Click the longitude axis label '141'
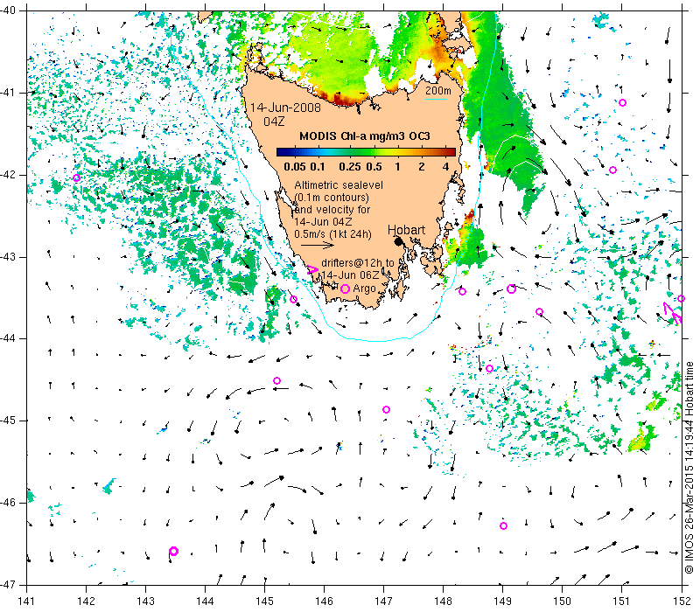The width and height of the screenshot is (700, 612). click(x=26, y=601)
